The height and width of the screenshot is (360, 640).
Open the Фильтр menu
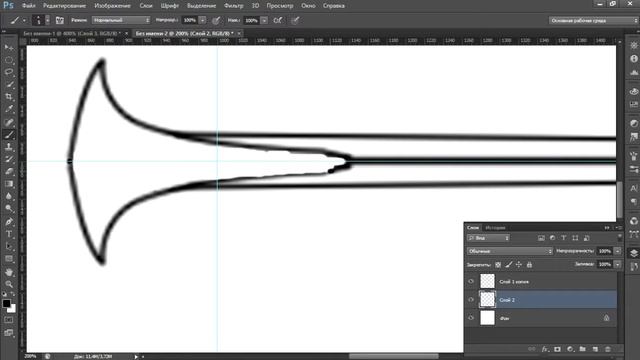233,6
